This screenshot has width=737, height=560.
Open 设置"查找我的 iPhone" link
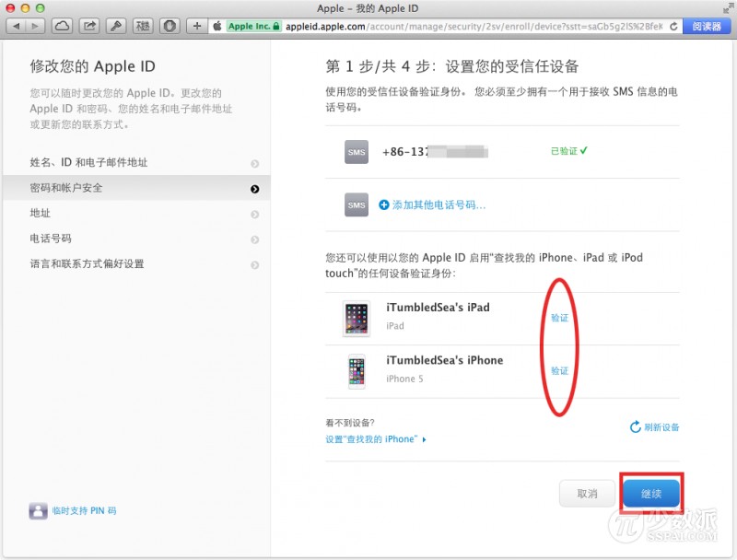click(371, 439)
